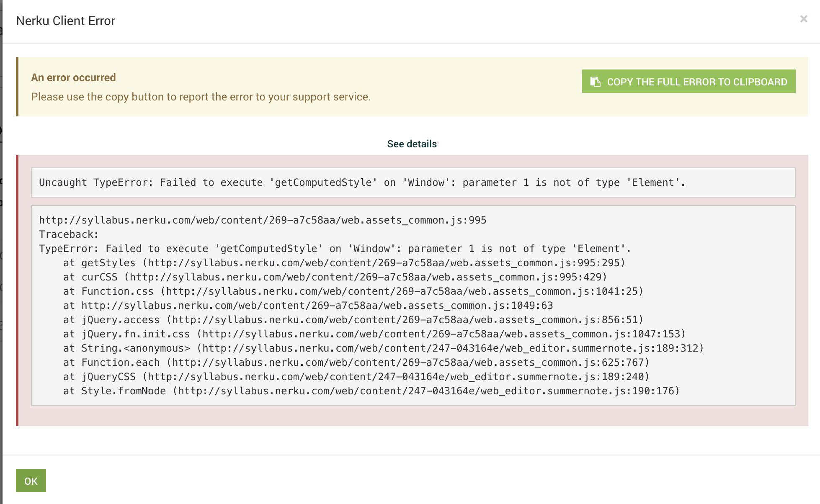
Task: Click the 'at Function.css' traceback line
Action: tap(353, 291)
